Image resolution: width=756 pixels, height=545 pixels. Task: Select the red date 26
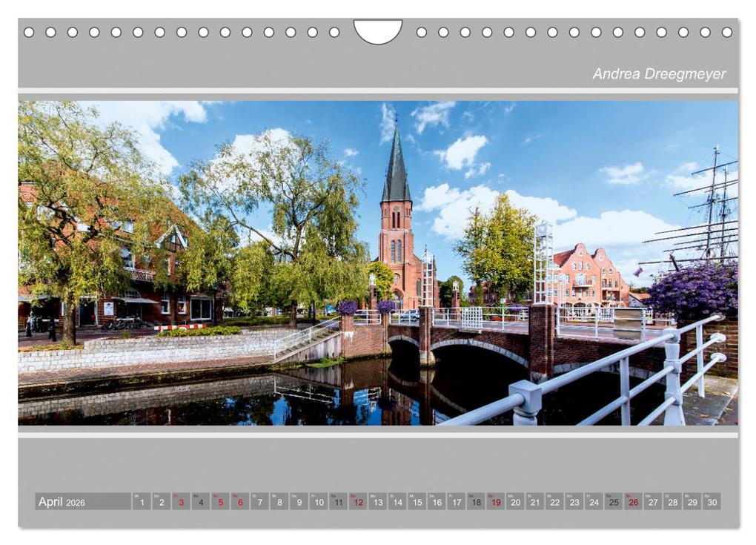pyautogui.click(x=632, y=502)
